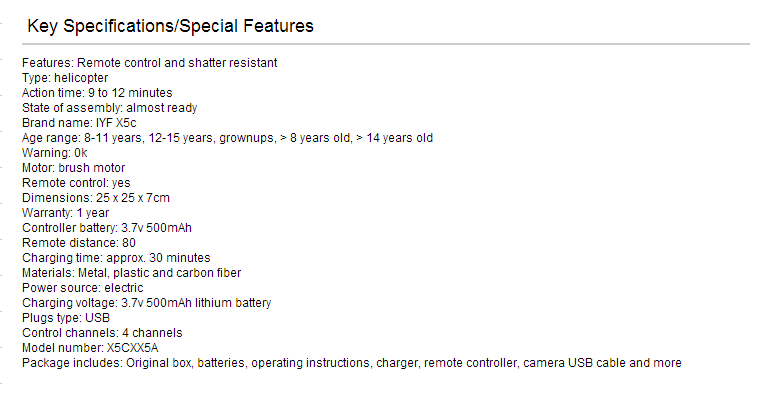Click the Controller battery specification
The height and width of the screenshot is (393, 778).
click(107, 228)
